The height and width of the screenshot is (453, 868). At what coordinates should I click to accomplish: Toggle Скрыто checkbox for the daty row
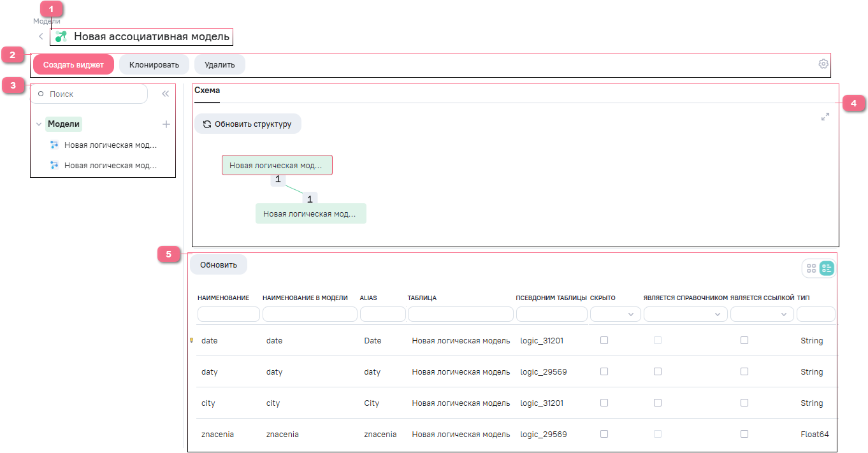tap(604, 371)
